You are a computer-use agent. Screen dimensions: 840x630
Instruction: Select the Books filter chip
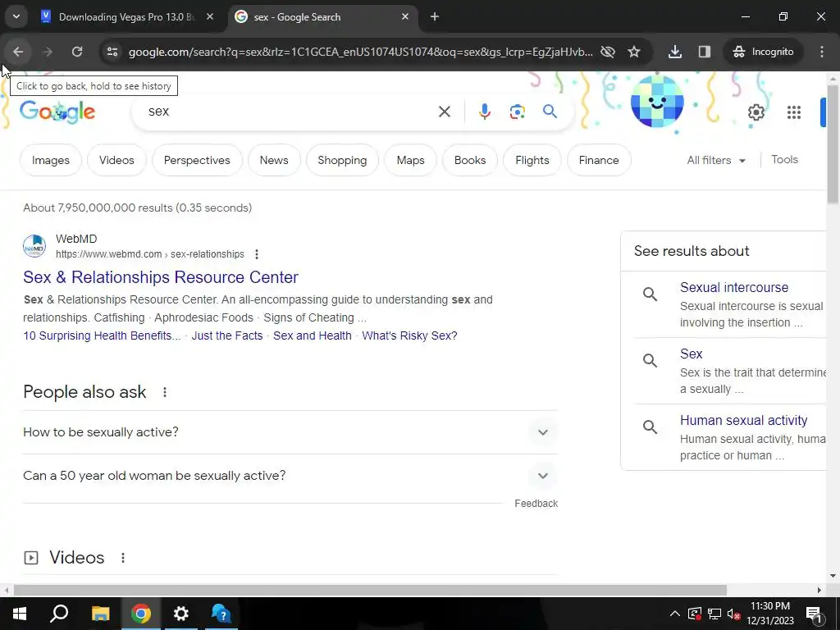click(470, 160)
